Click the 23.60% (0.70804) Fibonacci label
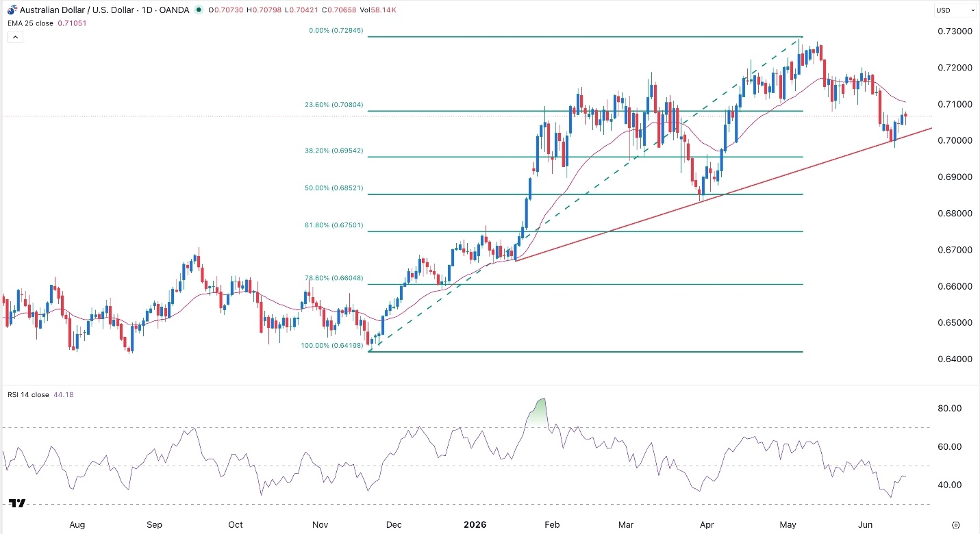This screenshot has width=980, height=534. click(x=334, y=105)
